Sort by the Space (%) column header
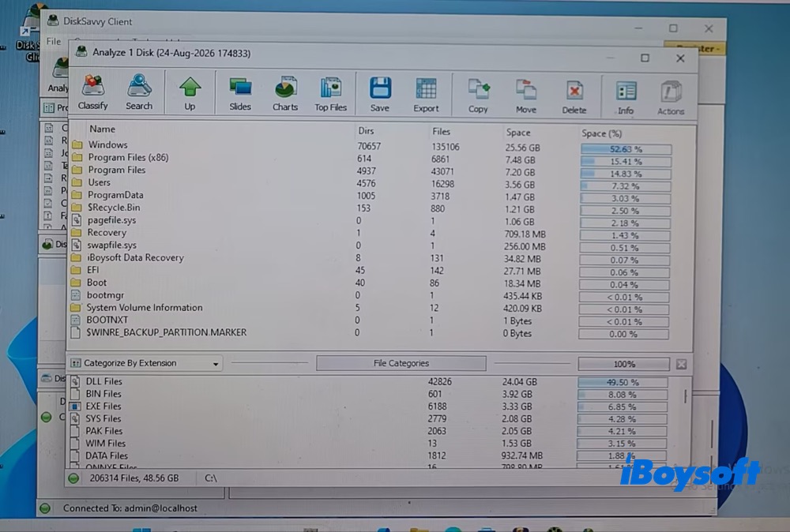This screenshot has height=532, width=790. 601,133
